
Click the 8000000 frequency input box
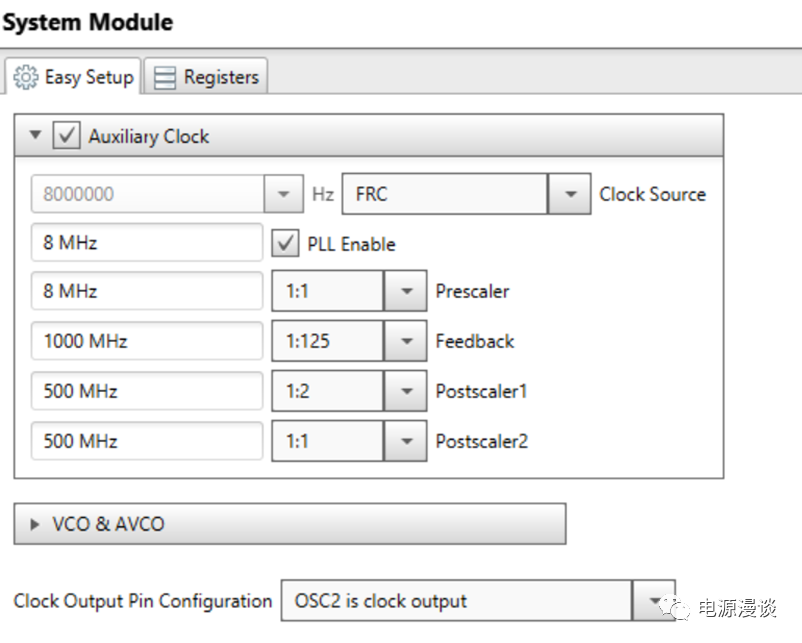[x=146, y=195]
